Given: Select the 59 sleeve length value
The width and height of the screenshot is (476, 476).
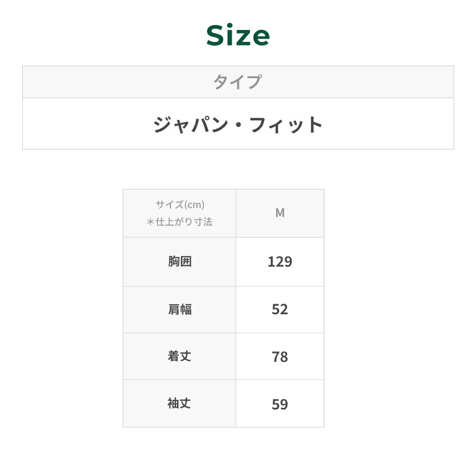Looking at the screenshot, I should click(x=280, y=404).
